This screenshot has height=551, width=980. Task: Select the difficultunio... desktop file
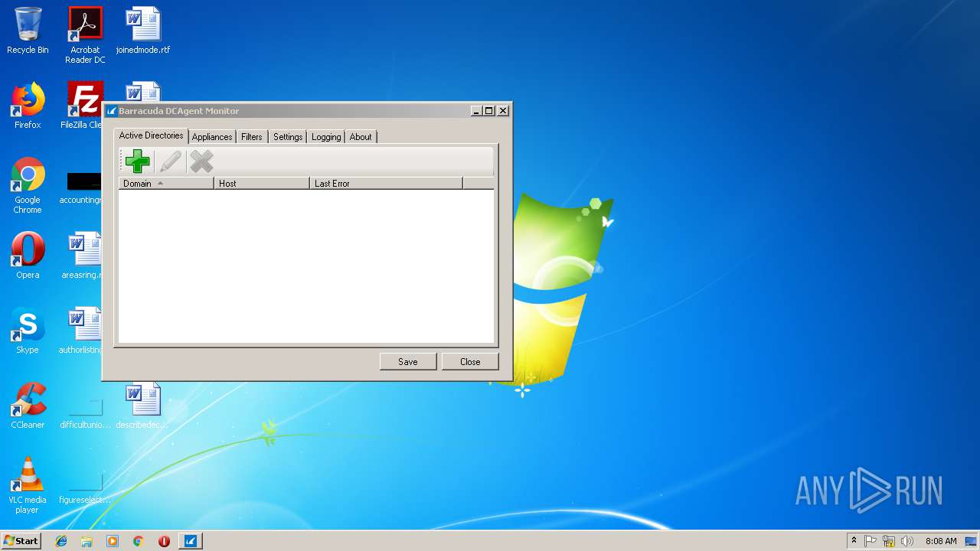(85, 413)
